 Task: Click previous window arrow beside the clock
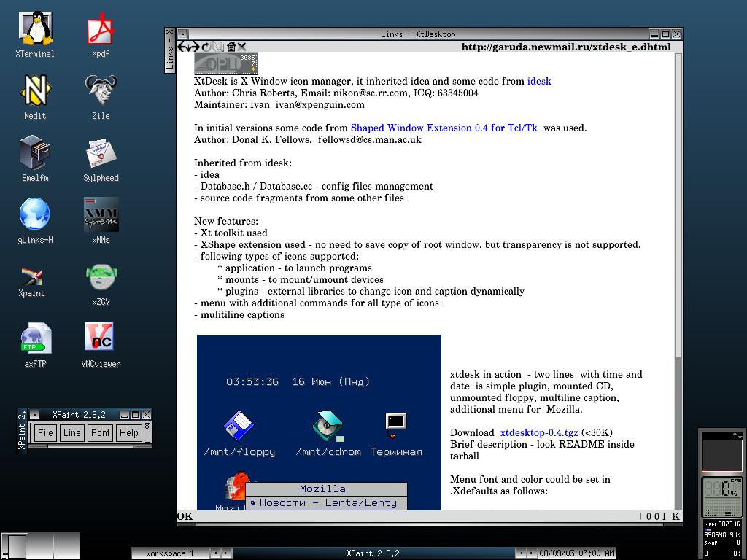[x=521, y=553]
